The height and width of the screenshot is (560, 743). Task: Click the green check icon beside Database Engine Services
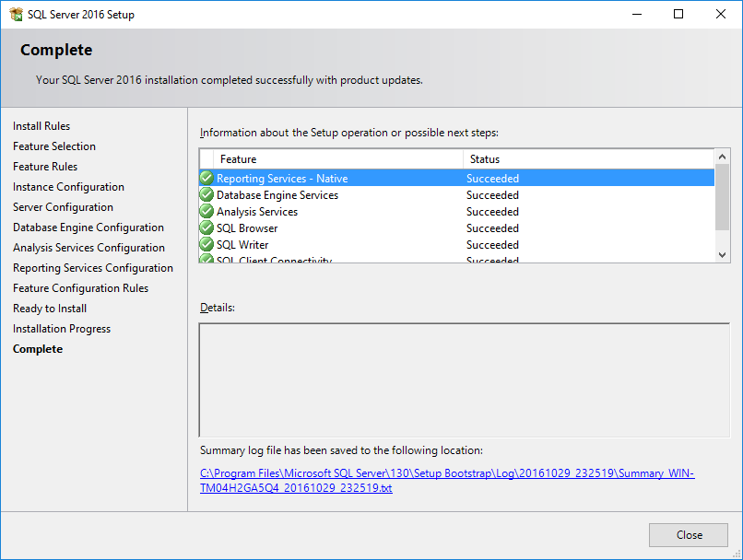point(206,195)
